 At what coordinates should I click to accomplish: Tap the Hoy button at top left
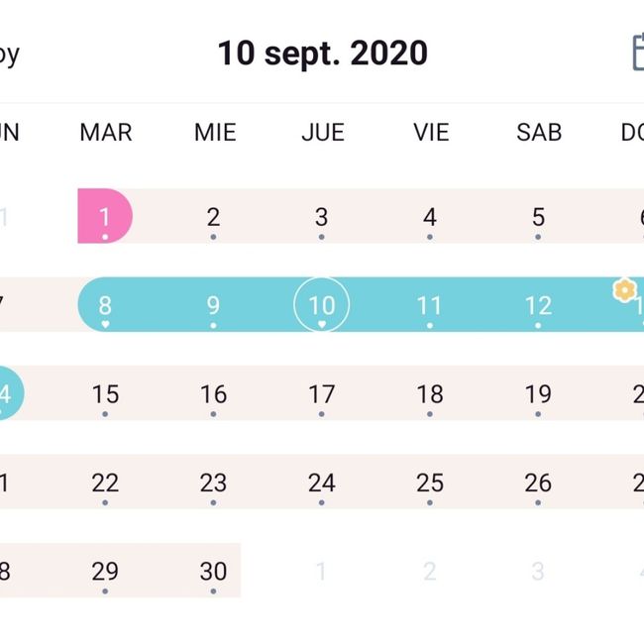coord(9,55)
